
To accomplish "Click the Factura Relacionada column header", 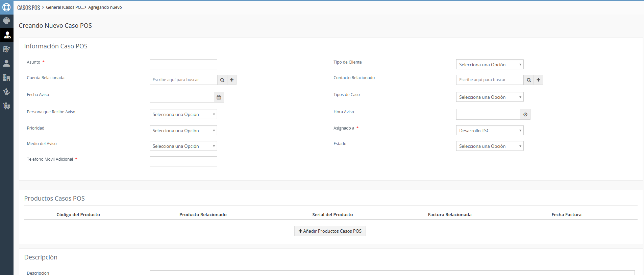I will pos(449,214).
